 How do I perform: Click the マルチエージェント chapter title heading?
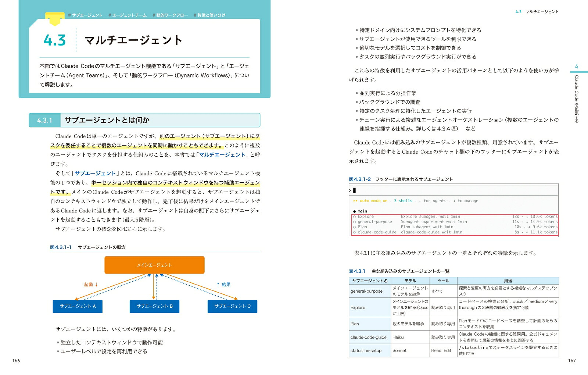134,40
